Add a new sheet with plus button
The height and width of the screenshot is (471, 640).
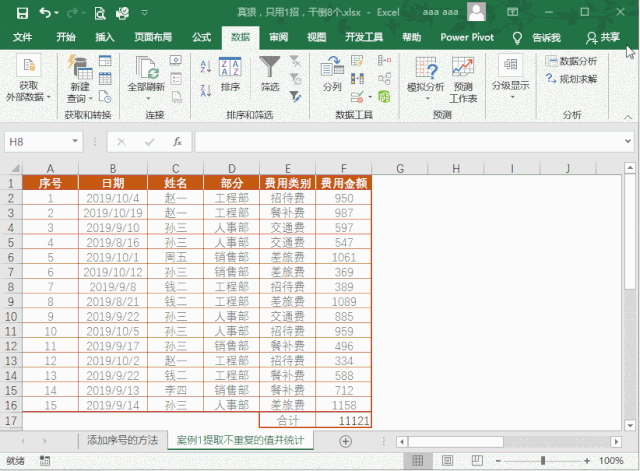tap(346, 441)
